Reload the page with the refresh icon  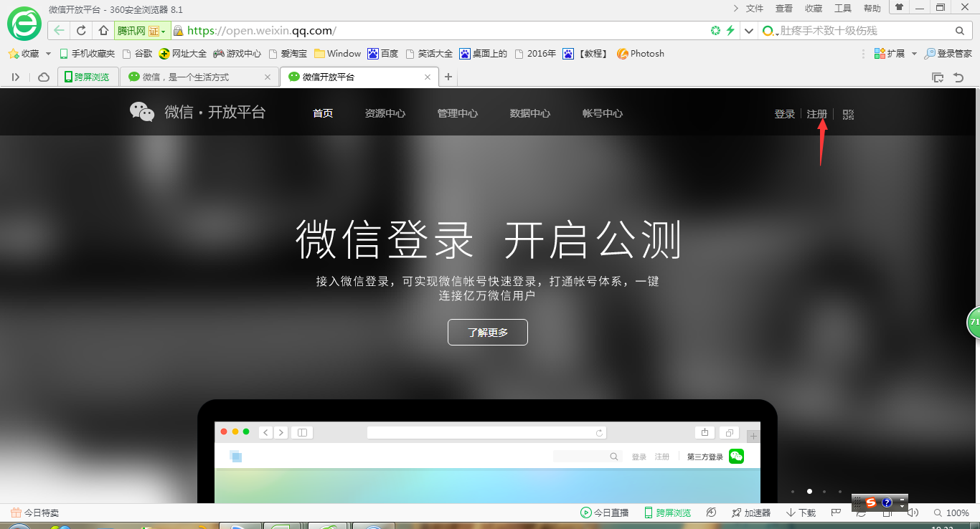click(81, 31)
